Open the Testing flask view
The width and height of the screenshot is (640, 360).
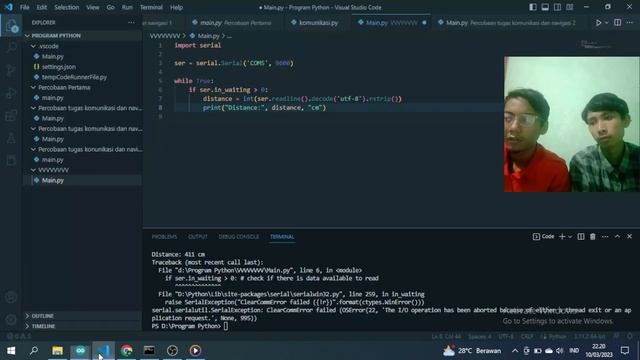point(11,138)
